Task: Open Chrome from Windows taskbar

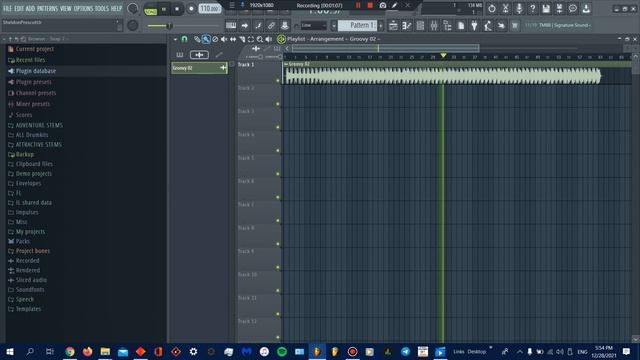Action: tap(70, 351)
